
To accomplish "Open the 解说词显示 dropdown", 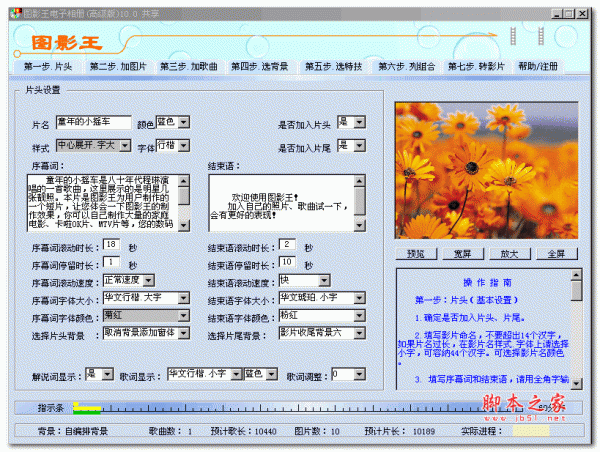I will pos(108,374).
